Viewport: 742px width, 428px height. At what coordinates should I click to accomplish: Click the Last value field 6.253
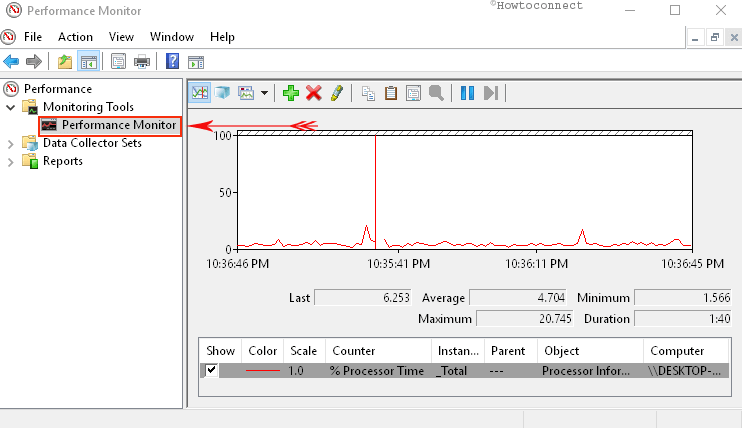(362, 297)
